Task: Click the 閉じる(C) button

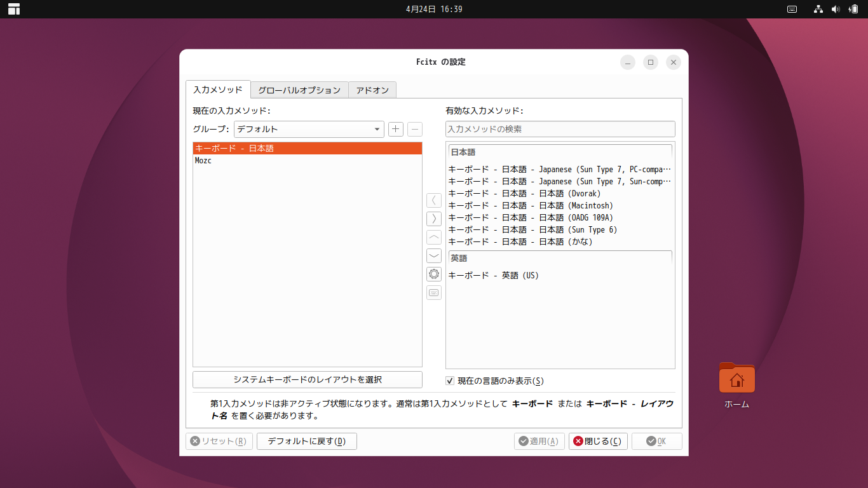Action: (x=598, y=441)
